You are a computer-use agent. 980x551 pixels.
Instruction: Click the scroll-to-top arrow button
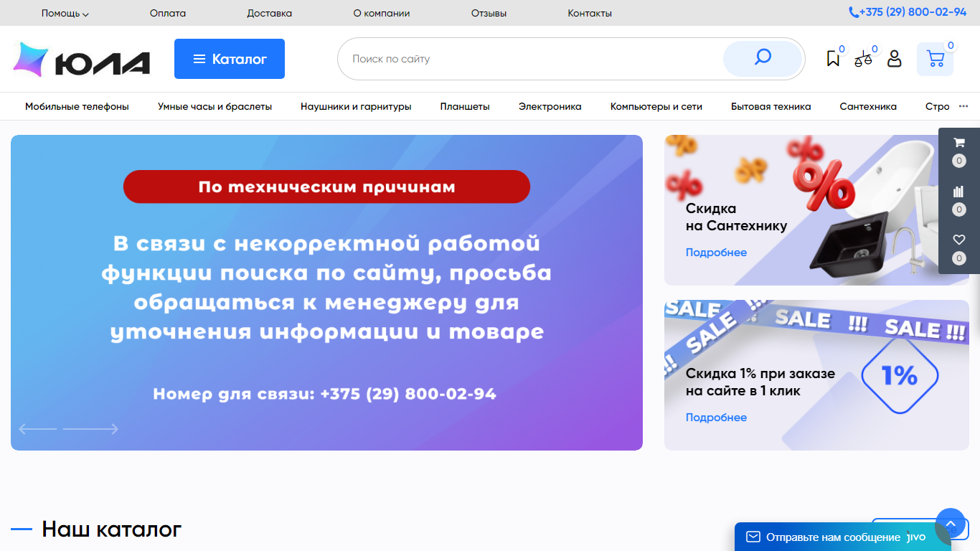[x=951, y=524]
